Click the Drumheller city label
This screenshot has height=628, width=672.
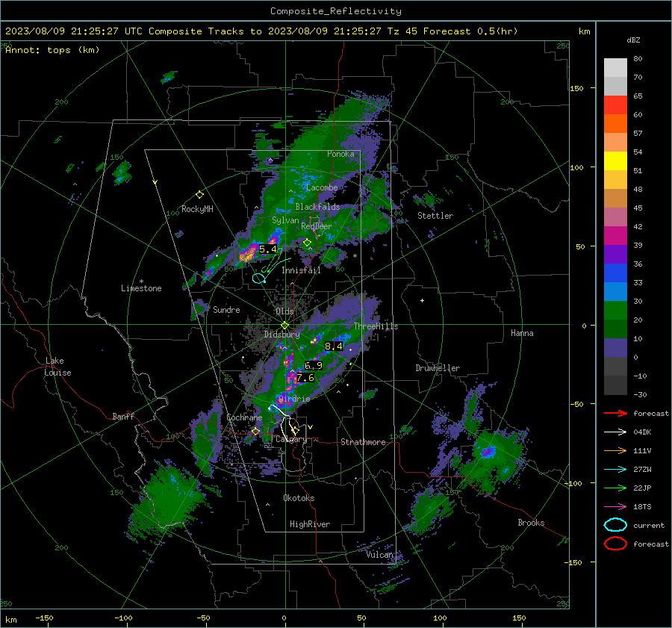pos(438,368)
